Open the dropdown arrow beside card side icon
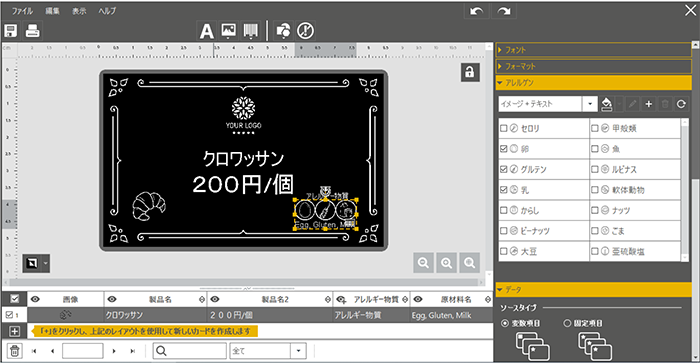This screenshot has height=363, width=700. point(46,263)
